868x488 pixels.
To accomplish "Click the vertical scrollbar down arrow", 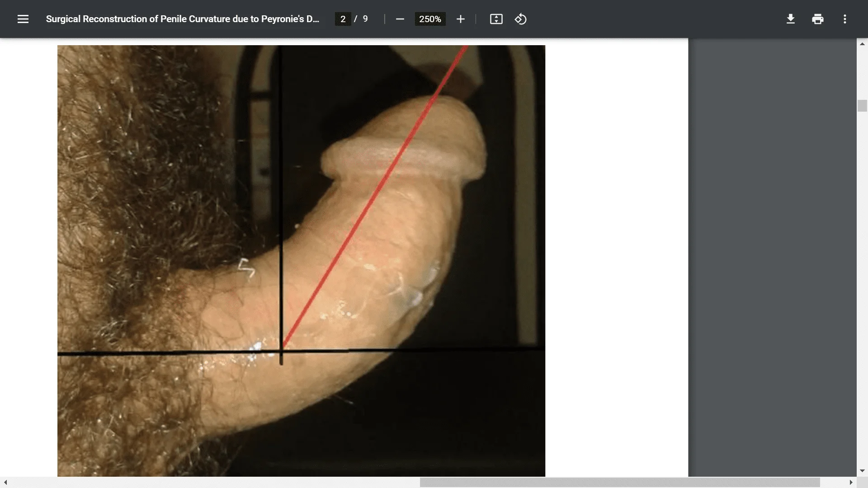I will [x=862, y=471].
